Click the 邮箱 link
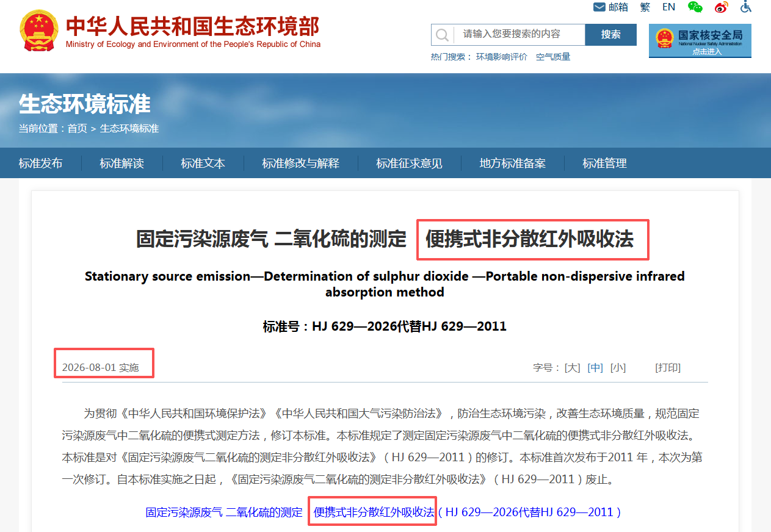Viewport: 771px width, 532px height. point(618,7)
